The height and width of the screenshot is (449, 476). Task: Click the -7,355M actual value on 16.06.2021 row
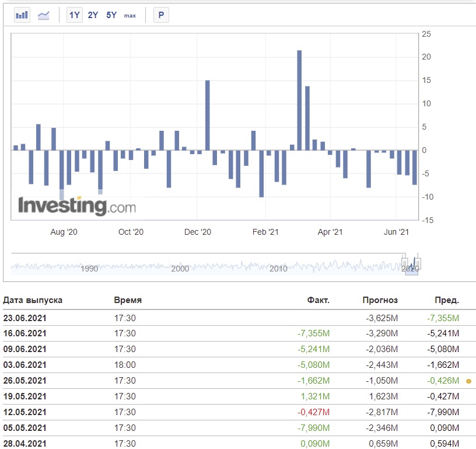coord(314,333)
